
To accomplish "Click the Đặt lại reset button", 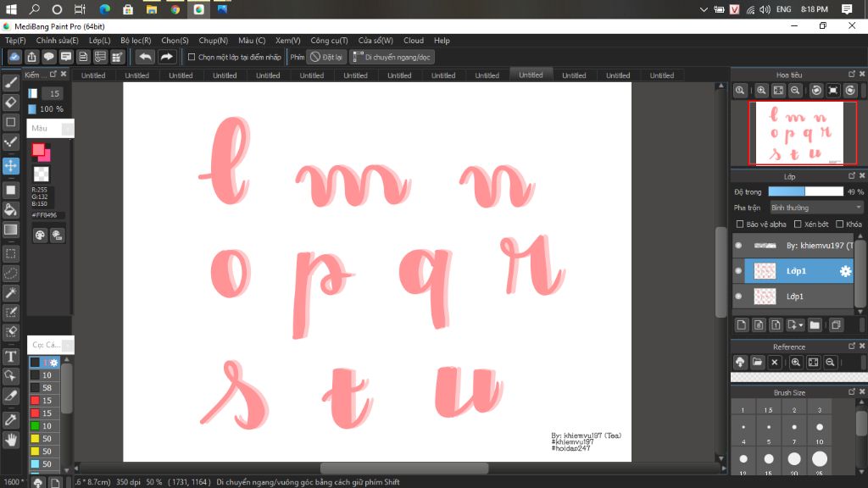I will pyautogui.click(x=326, y=57).
